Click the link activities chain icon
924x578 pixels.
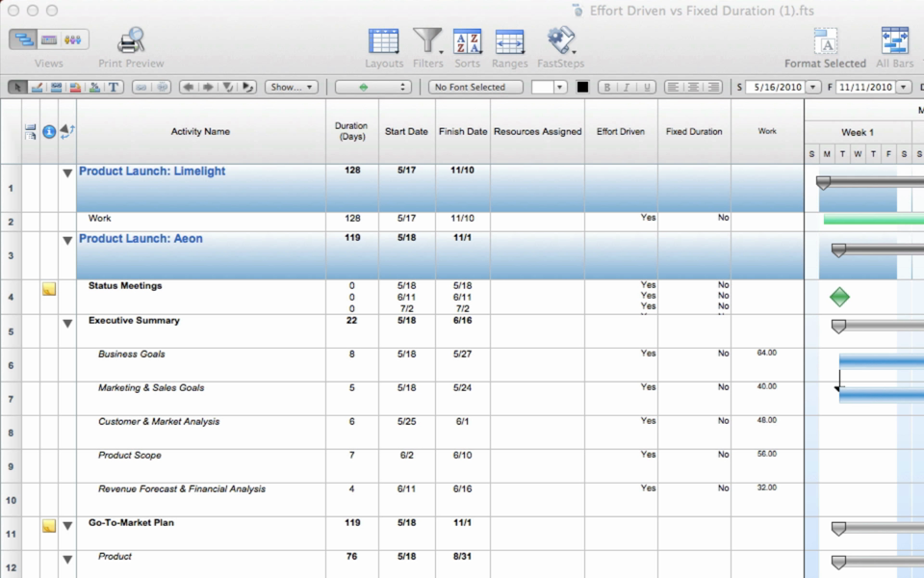(141, 88)
